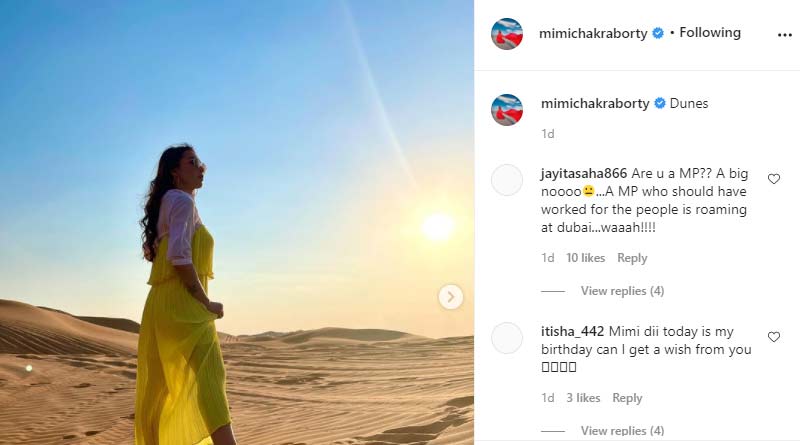This screenshot has height=445, width=800.
Task: Reply to itisha_442's comment
Action: [627, 398]
